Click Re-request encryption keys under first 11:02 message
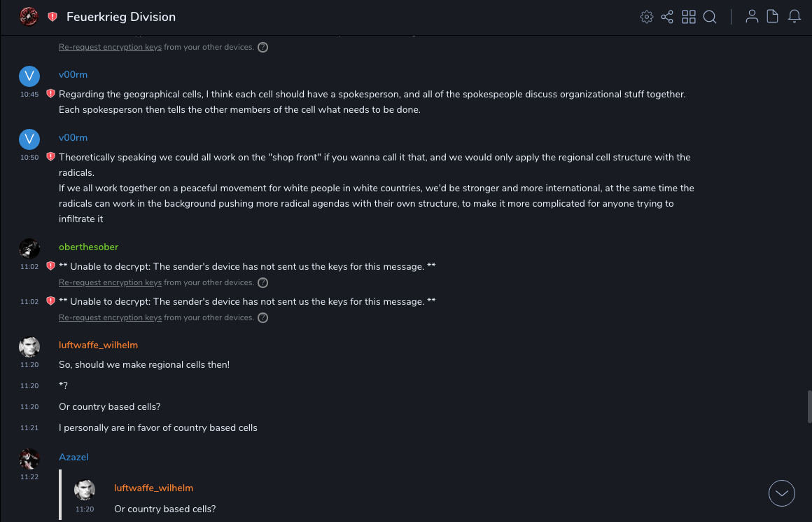The image size is (812, 522). click(x=110, y=282)
